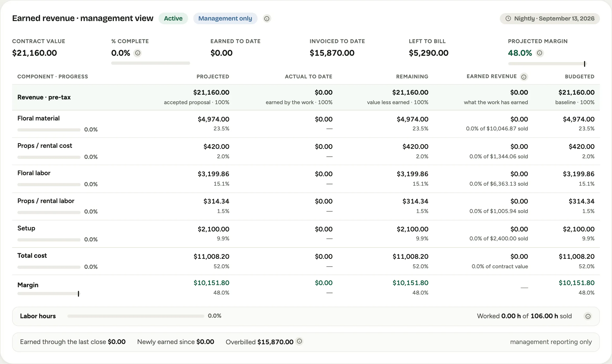The width and height of the screenshot is (612, 364).
Task: Click the info icon next to Overbilled amount
Action: [299, 341]
